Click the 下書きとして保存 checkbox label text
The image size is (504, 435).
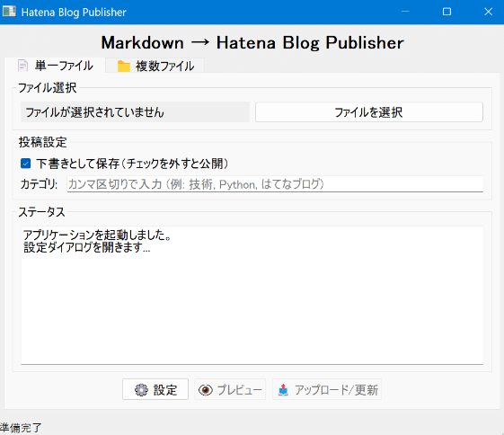coord(132,164)
